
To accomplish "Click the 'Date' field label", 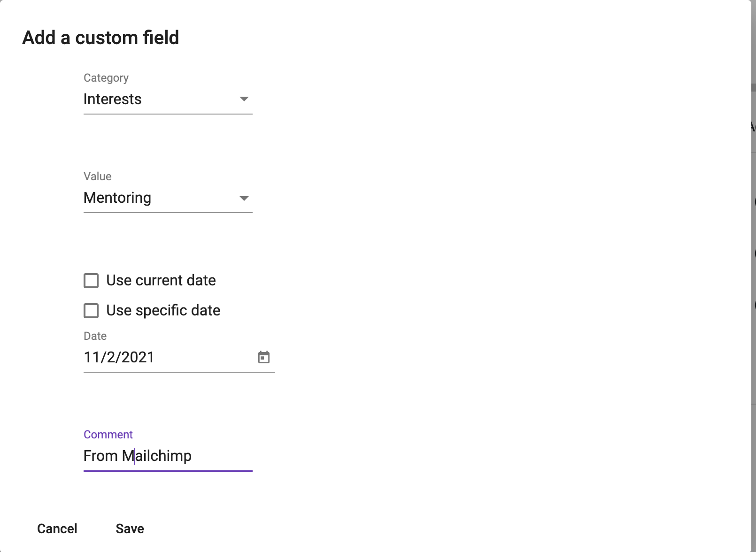I will click(x=95, y=336).
